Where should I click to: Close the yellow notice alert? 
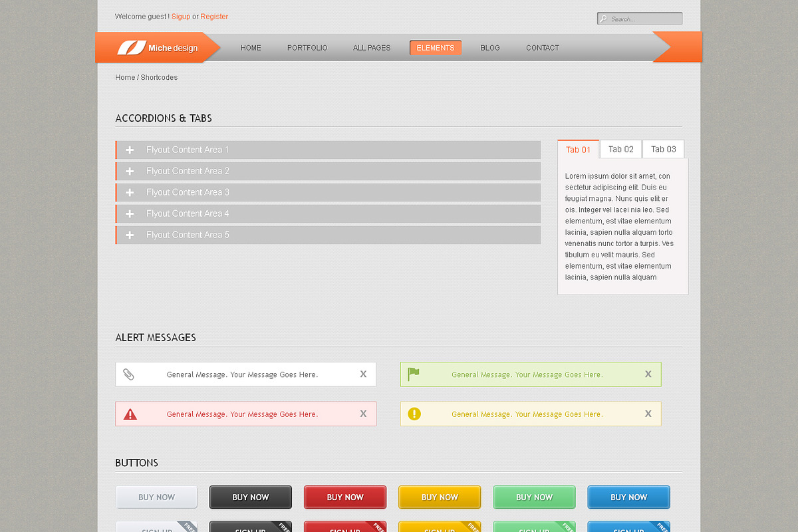tap(648, 414)
